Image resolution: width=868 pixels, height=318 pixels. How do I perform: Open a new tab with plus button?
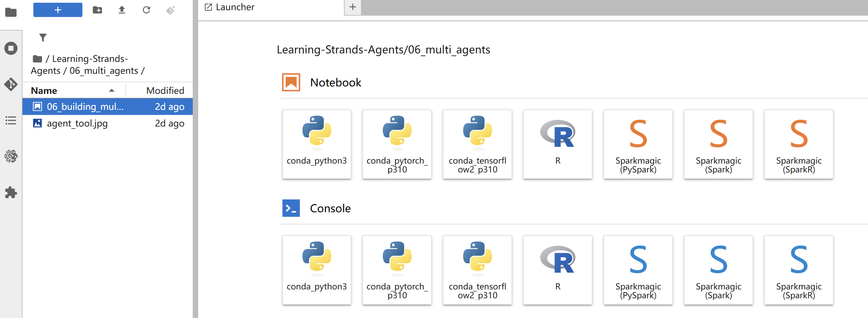[x=353, y=7]
